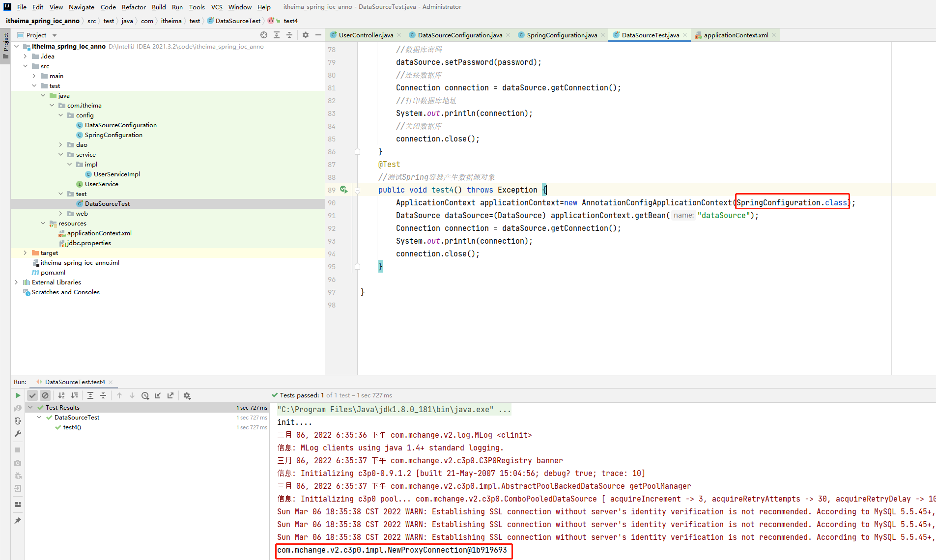Open the File menu

[x=22, y=7]
